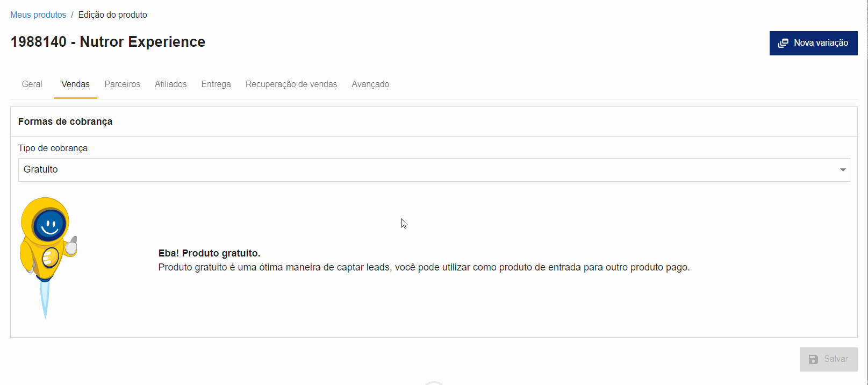This screenshot has height=385, width=868.
Task: Click the 1988140 - Nutror Experience heading
Action: [108, 42]
